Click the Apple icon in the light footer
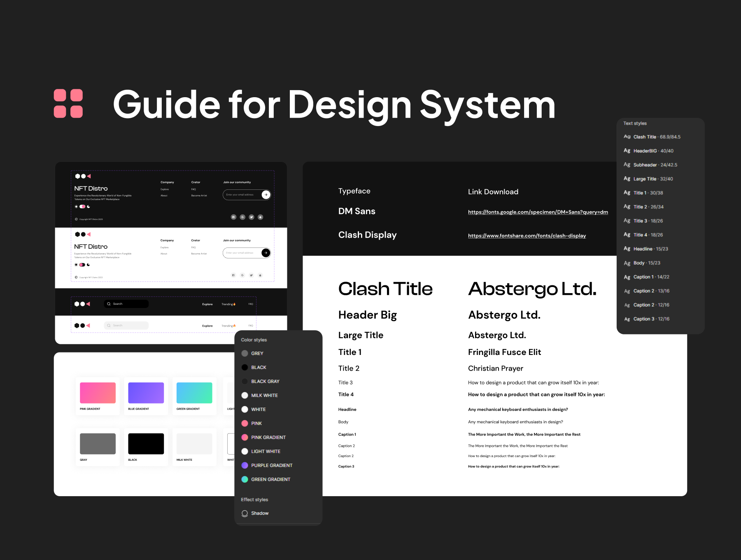 (x=260, y=275)
